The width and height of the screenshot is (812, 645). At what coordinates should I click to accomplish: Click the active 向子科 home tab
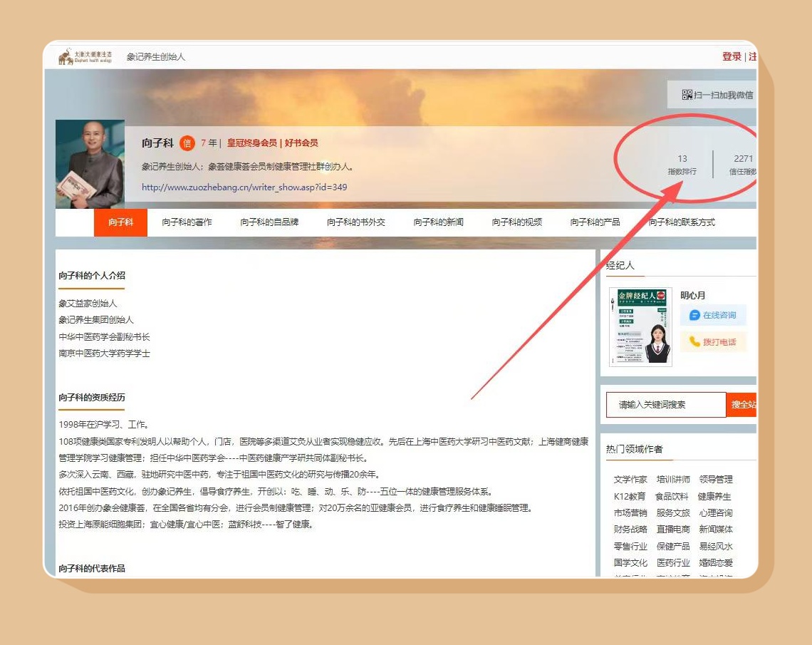point(120,222)
